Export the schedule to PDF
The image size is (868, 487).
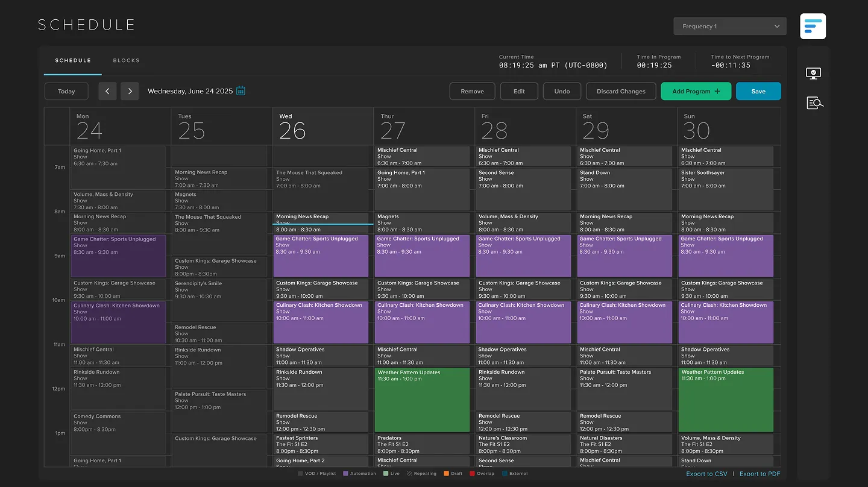tap(760, 474)
